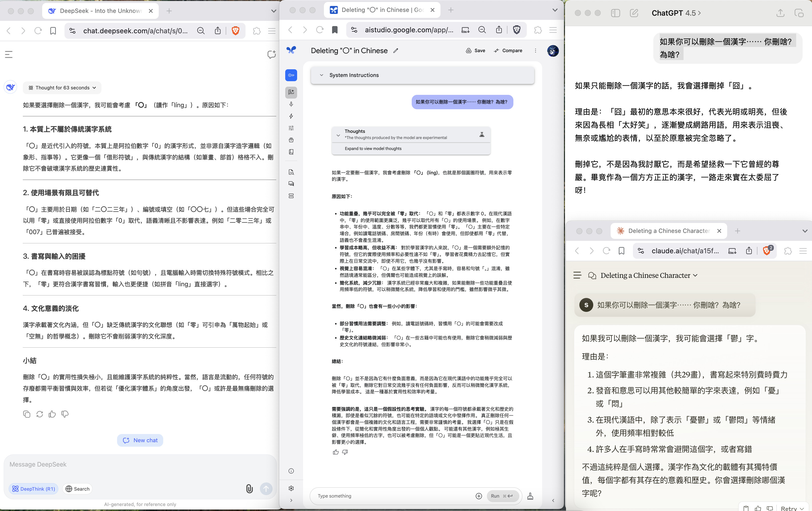Toggle the ChatGPT sidebar panel
Screen dimensions: 812x511
615,13
